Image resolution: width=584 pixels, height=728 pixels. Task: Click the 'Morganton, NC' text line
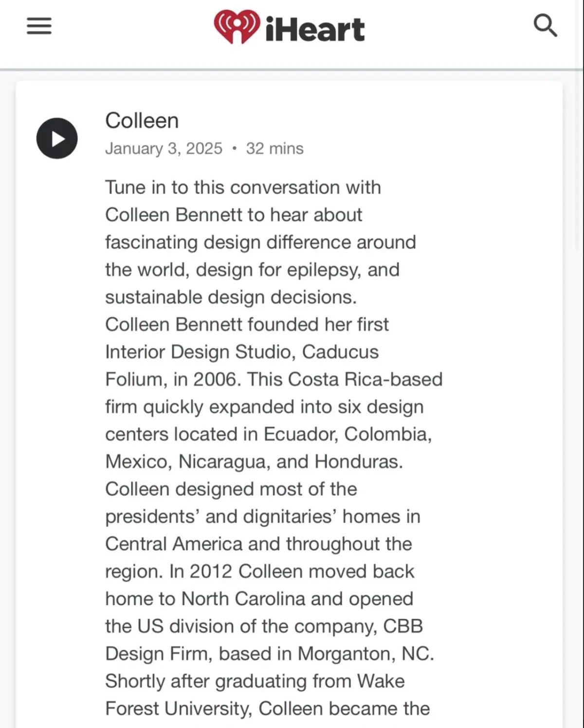coord(269,654)
